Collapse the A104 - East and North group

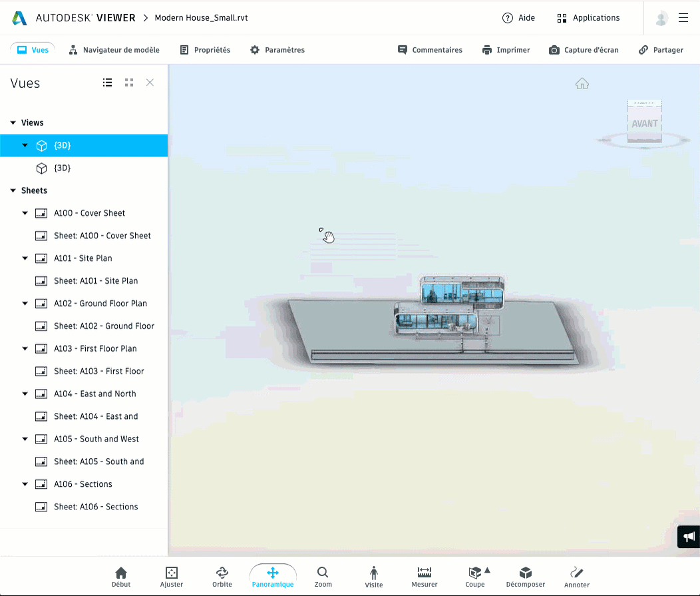(x=25, y=394)
